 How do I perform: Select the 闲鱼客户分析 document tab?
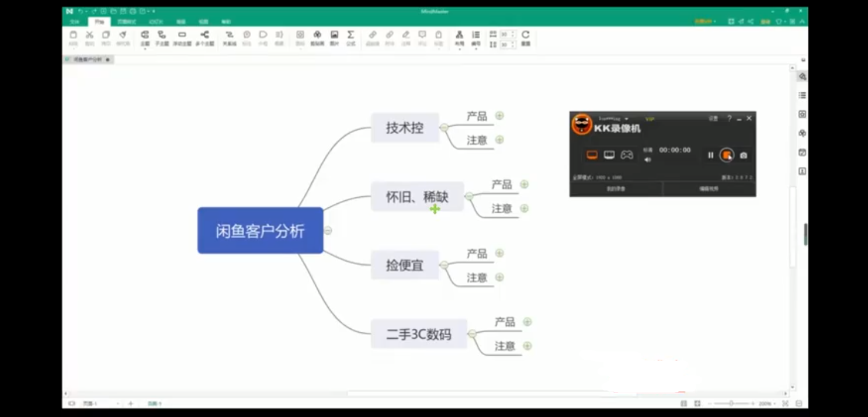pyautogui.click(x=88, y=60)
